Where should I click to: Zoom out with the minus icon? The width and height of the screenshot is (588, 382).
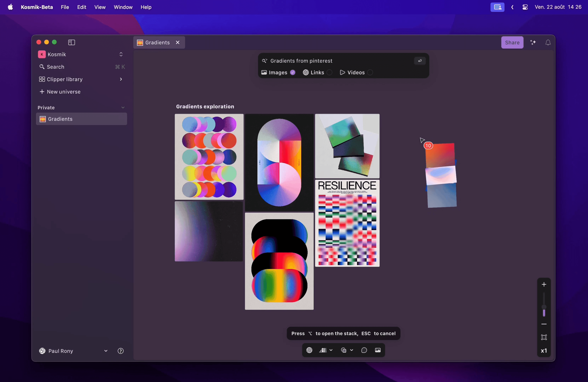coord(544,324)
